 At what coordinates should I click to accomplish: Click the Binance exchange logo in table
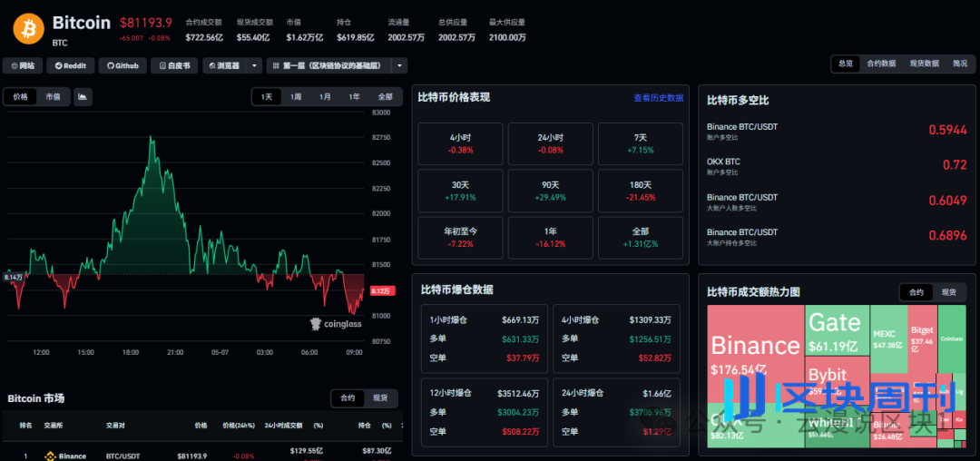(x=49, y=456)
